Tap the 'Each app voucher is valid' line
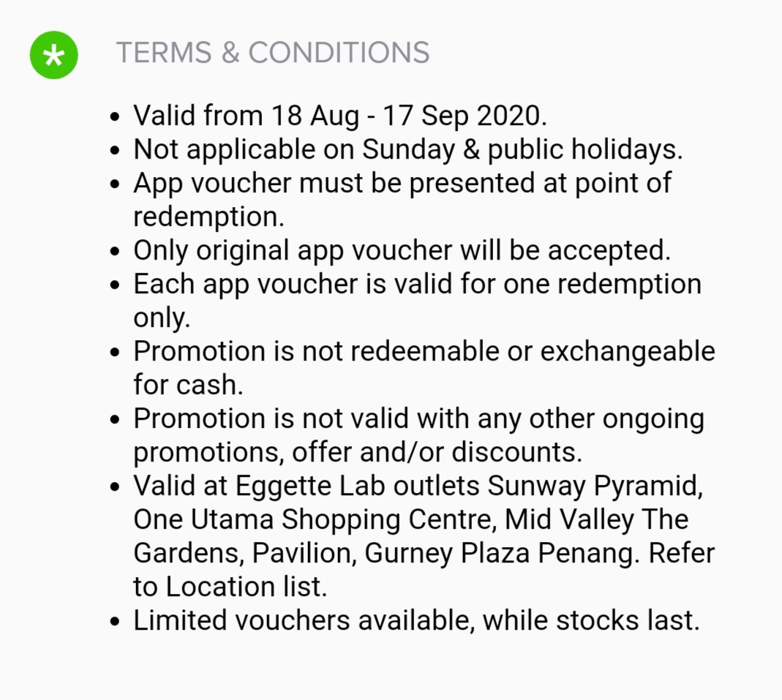 (417, 284)
